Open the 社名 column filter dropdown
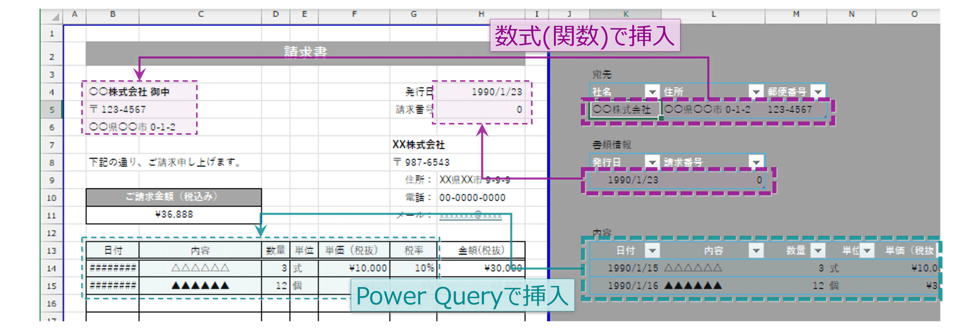980x330 pixels. (652, 92)
